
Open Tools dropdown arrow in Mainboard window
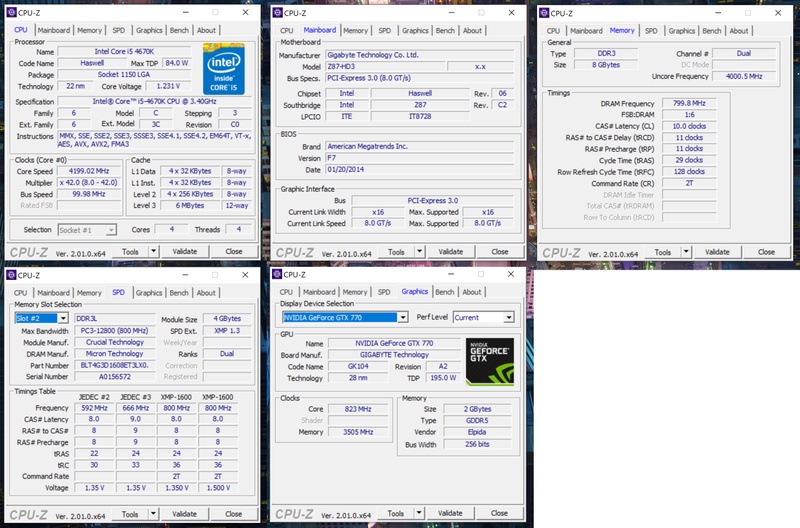click(x=419, y=252)
